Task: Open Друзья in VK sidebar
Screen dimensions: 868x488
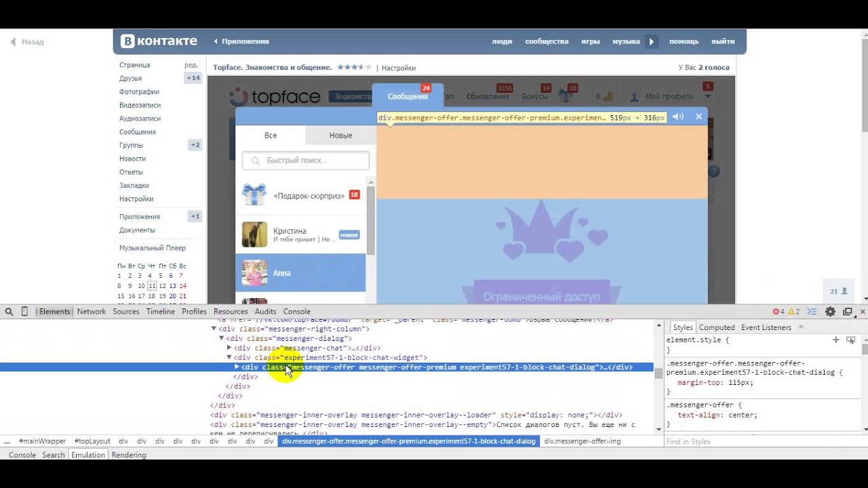Action: [x=131, y=78]
